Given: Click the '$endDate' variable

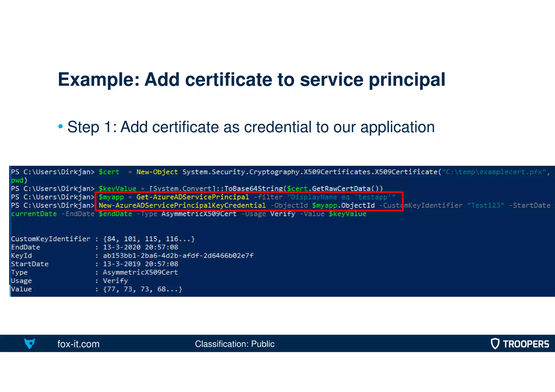Looking at the screenshot, I should click(115, 214).
